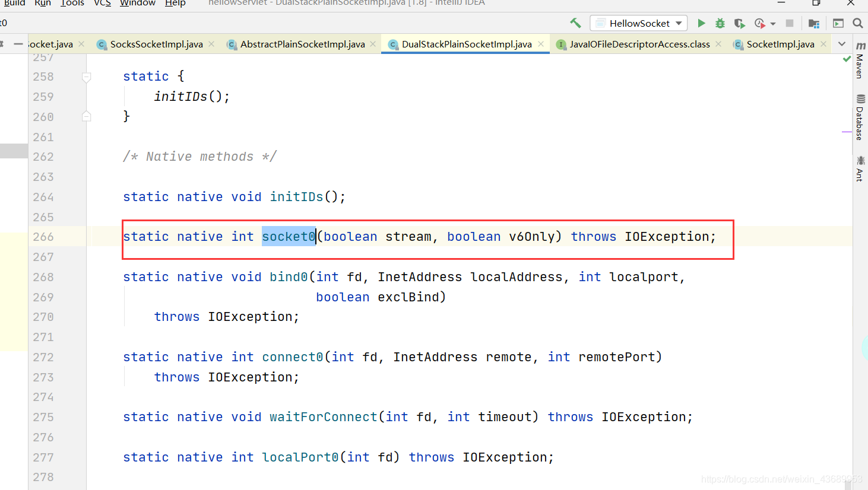This screenshot has height=490, width=868.
Task: Open the Help menu
Action: coord(175,3)
